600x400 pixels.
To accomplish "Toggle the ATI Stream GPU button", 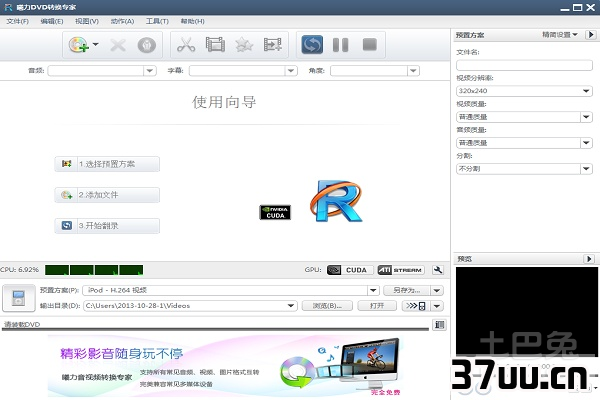I will [x=401, y=270].
